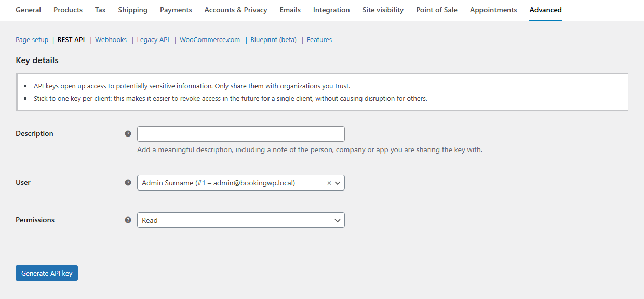Viewport: 644px width, 299px height.
Task: Open the Permissions level selector
Action: tap(241, 220)
